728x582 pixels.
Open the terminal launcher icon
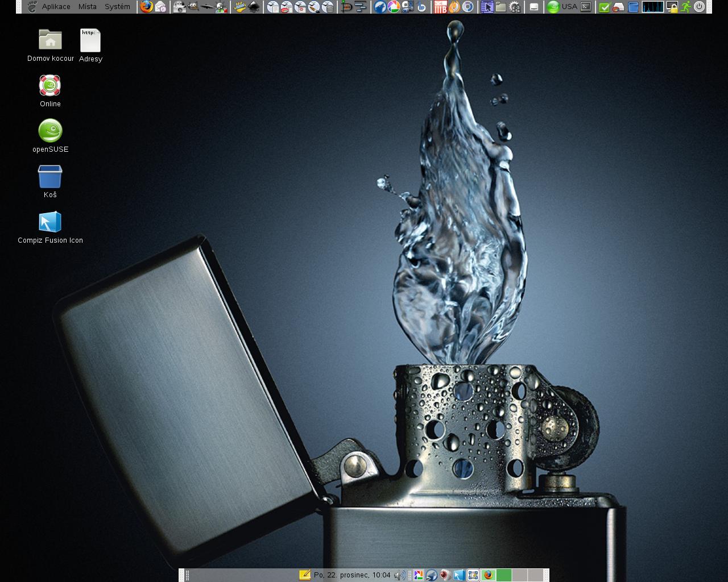click(x=585, y=7)
